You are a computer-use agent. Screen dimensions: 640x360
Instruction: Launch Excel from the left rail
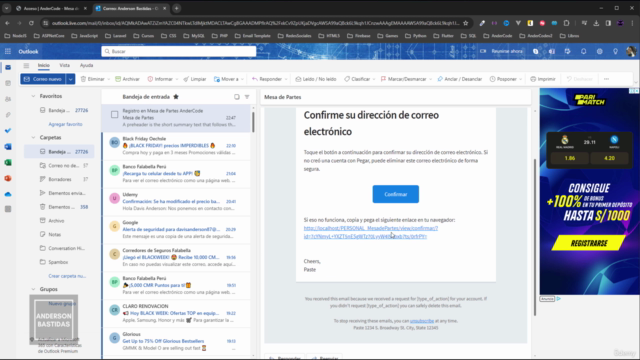click(8, 162)
